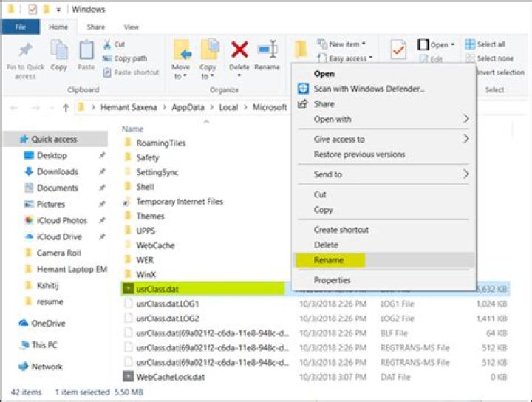Viewport: 532px width, 402px height.
Task: Open the File tab
Action: [20, 27]
